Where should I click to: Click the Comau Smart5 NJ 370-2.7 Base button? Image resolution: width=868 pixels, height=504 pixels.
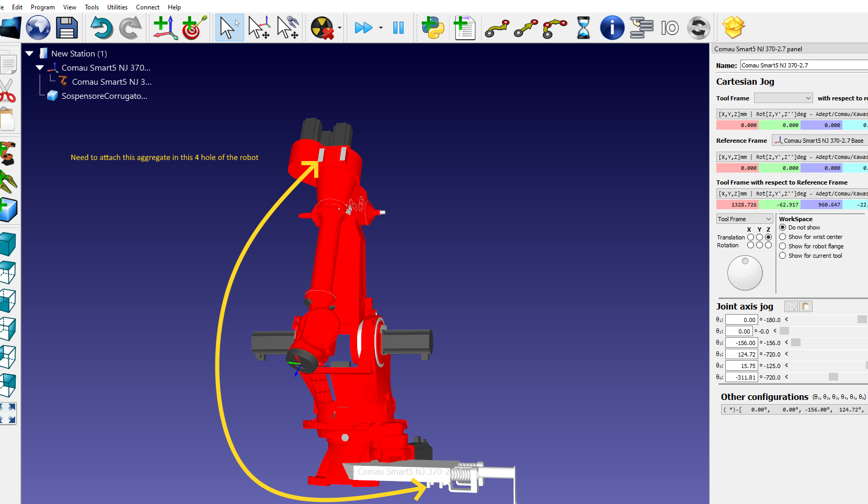[x=819, y=141]
